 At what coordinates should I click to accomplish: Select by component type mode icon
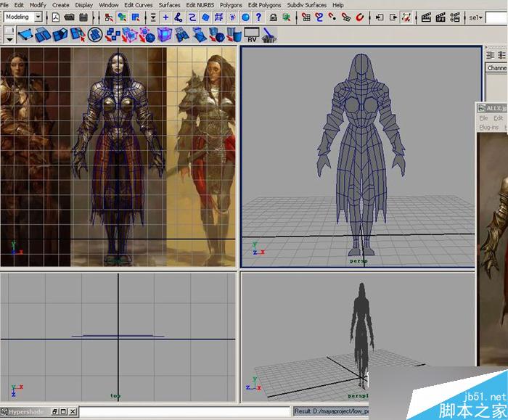[x=136, y=17]
